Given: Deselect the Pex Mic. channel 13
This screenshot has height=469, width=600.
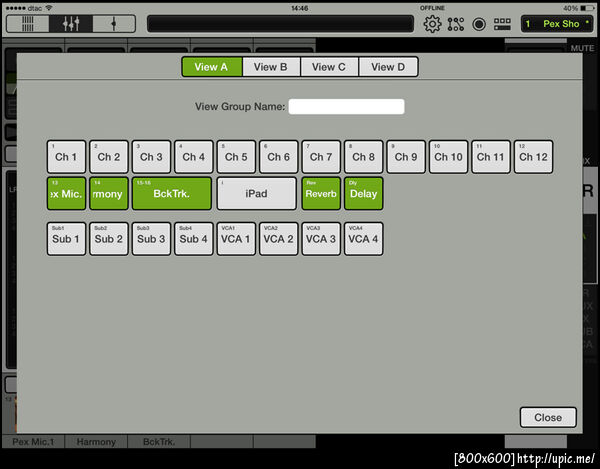Looking at the screenshot, I should coord(66,194).
